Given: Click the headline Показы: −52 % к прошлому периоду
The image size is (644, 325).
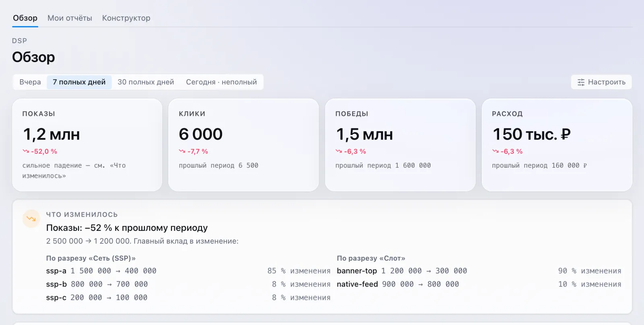Looking at the screenshot, I should pos(127,228).
